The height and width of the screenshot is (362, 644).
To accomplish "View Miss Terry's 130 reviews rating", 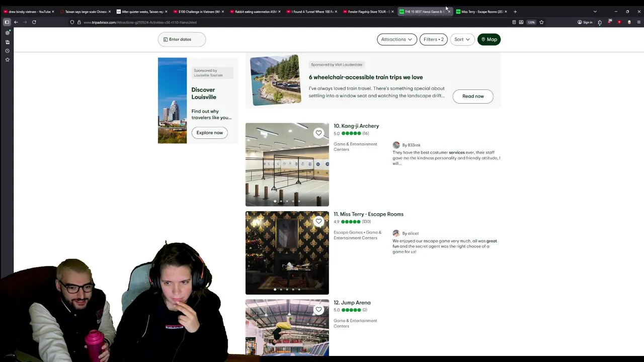I will click(x=352, y=222).
